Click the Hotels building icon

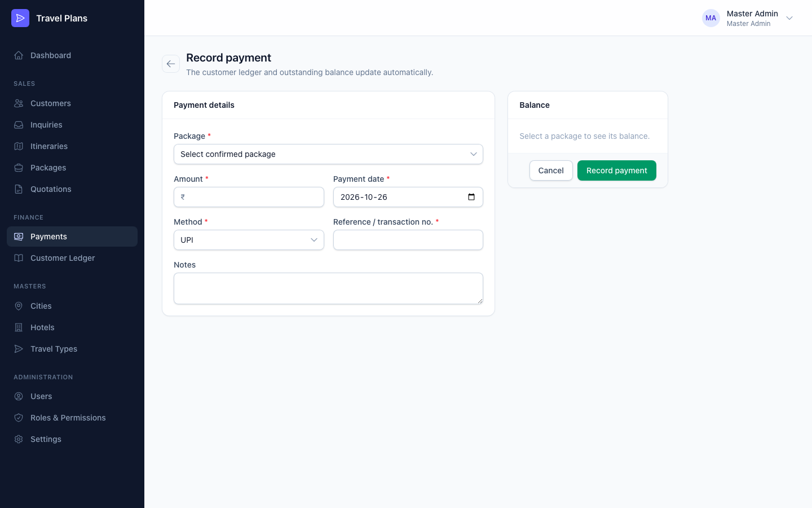point(19,327)
